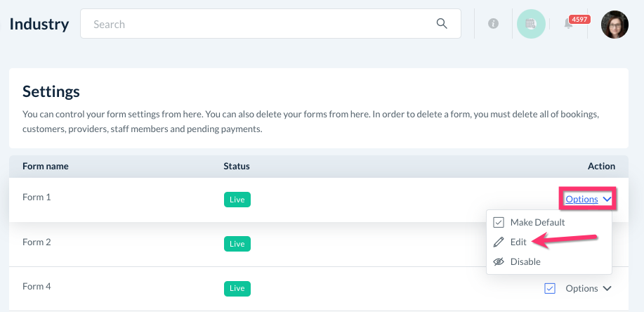
Task: Click the Live status badge for Form 1
Action: coord(237,200)
